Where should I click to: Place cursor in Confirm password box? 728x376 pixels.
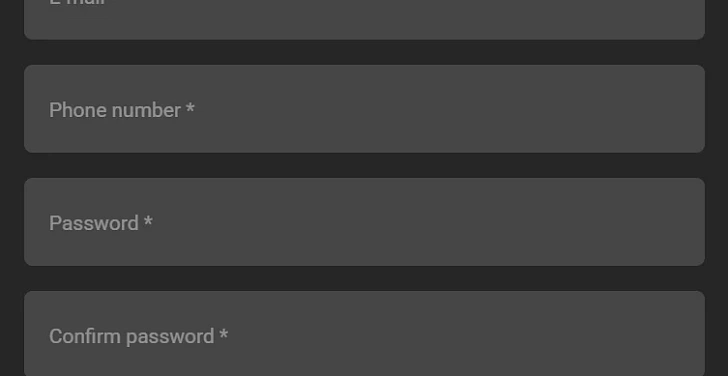(x=364, y=333)
